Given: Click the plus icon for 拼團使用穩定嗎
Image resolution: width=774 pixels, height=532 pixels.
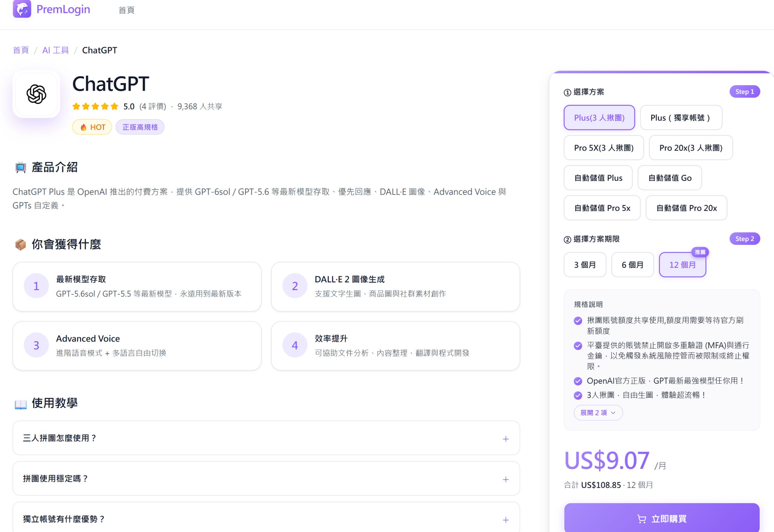Looking at the screenshot, I should coord(506,479).
